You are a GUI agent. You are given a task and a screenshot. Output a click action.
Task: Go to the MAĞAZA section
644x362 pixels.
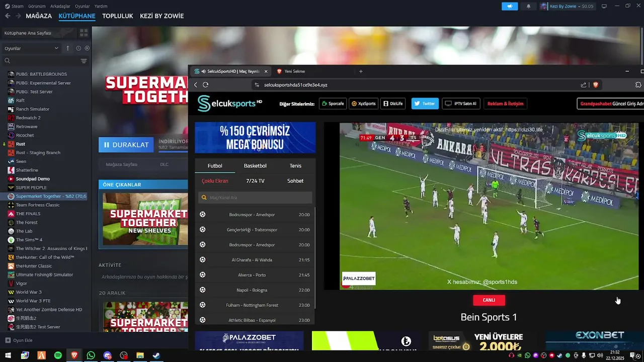tap(39, 16)
